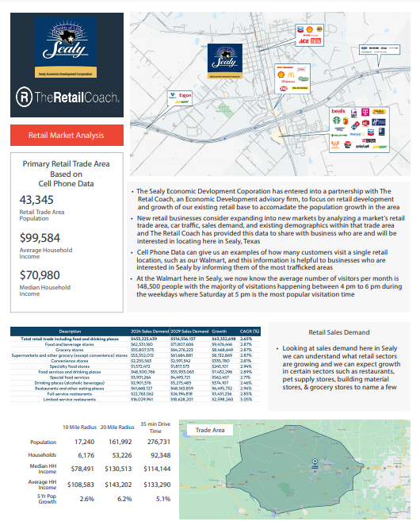Click the Domino's pizza logo
This screenshot has height=525, width=420.
[355, 125]
